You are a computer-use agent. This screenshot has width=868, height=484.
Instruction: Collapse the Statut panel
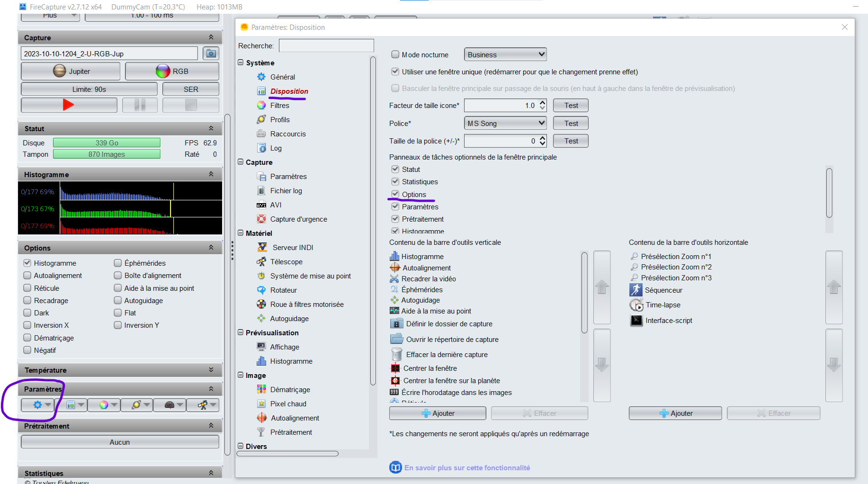211,128
